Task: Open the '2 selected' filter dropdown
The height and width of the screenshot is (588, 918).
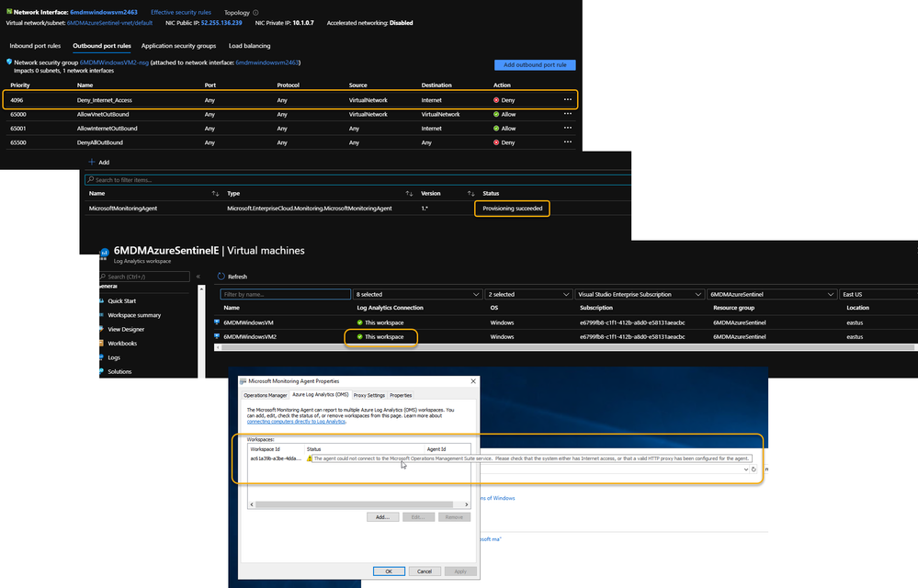Action: tap(528, 294)
